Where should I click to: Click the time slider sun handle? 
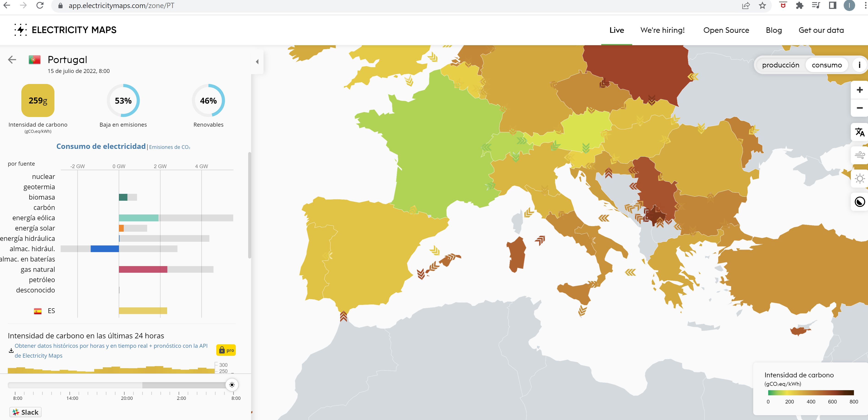[232, 385]
